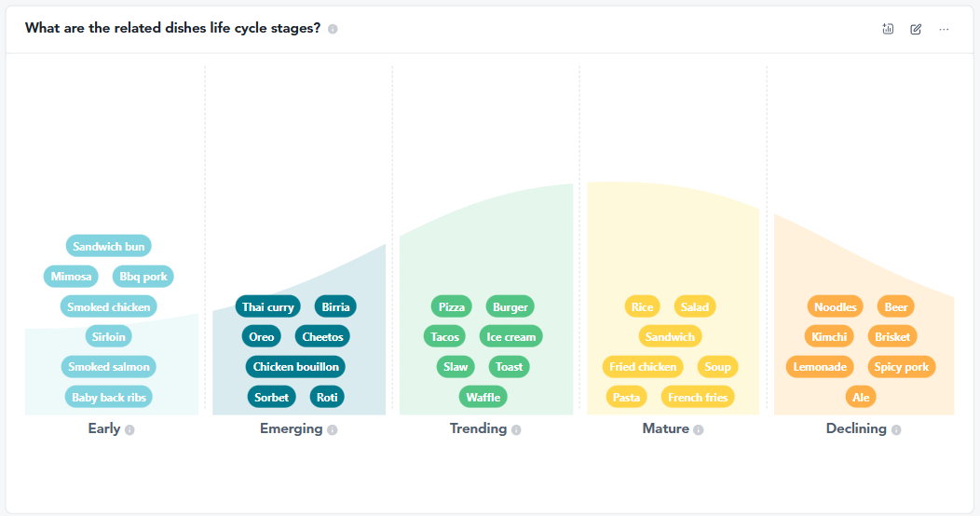This screenshot has height=516, width=980.
Task: Click the Lemonade tag in Declining
Action: pyautogui.click(x=820, y=367)
